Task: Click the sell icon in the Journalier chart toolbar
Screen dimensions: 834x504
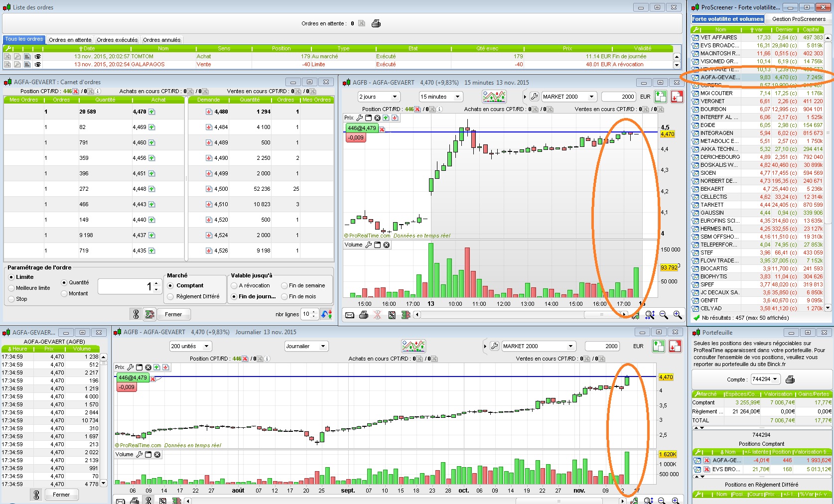Action: [x=675, y=346]
